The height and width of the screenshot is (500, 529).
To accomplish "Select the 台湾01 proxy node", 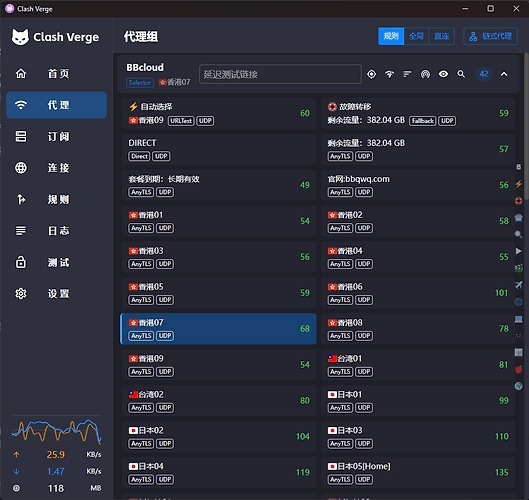I will pyautogui.click(x=418, y=365).
